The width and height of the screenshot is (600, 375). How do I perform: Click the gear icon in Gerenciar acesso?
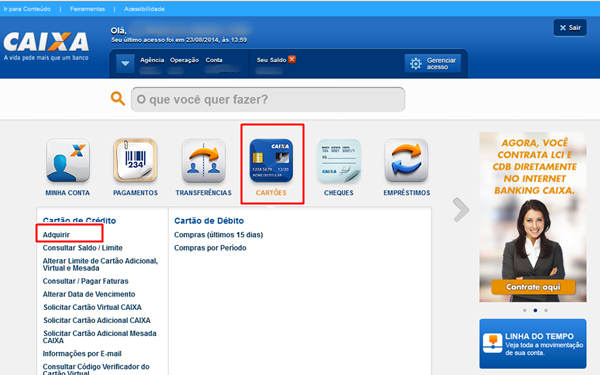click(416, 64)
